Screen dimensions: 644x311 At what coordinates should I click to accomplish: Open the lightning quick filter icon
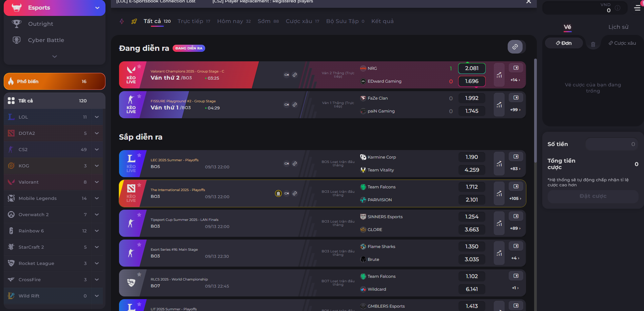click(x=122, y=21)
